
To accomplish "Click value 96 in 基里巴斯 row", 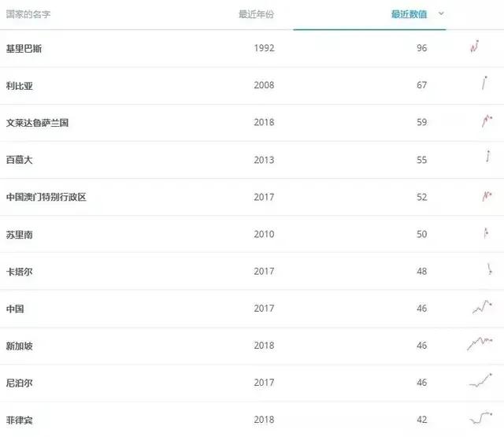I will 421,48.
